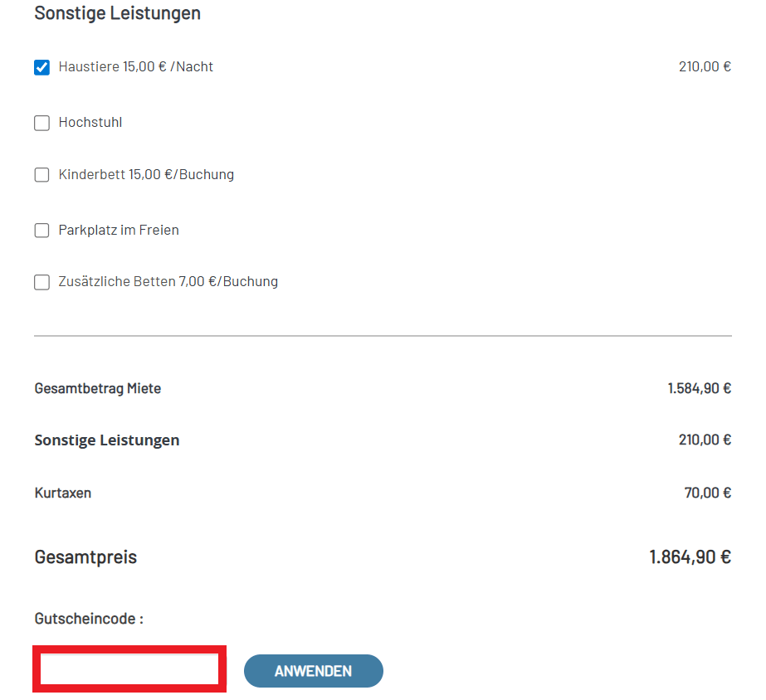766x700 pixels.
Task: Click the Gesamtbetrag Miete row
Action: [x=96, y=388]
